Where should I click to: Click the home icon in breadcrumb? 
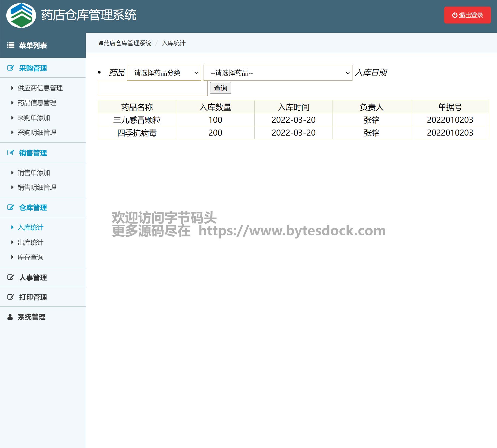[101, 43]
